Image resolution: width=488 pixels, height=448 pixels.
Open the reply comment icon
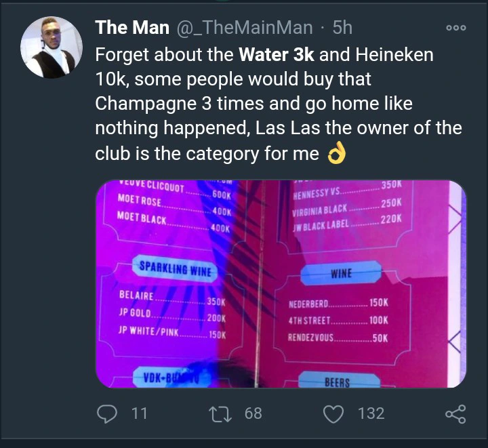click(x=107, y=414)
